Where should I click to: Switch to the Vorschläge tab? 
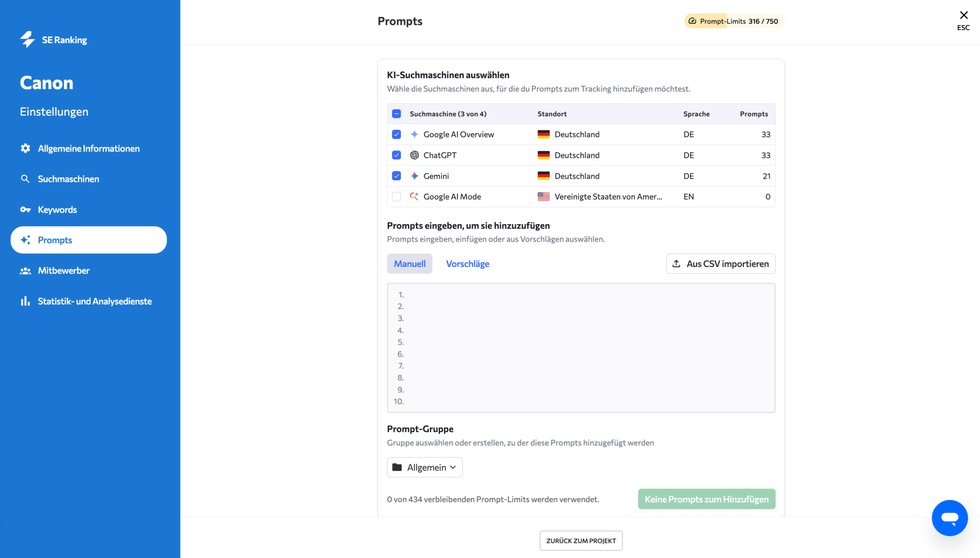point(467,263)
